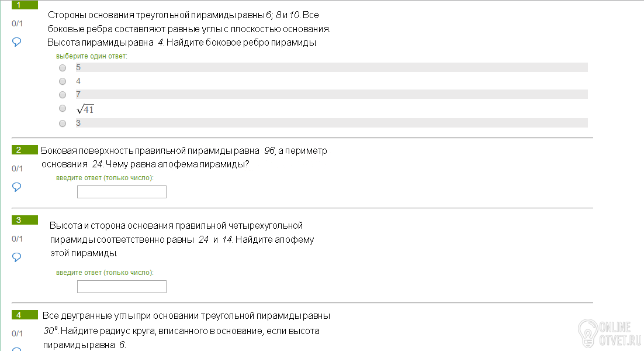Click the 0/1 score label of question 1

click(x=18, y=23)
